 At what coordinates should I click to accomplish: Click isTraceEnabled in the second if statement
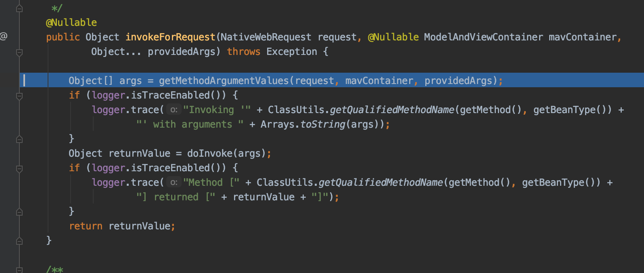pyautogui.click(x=171, y=168)
